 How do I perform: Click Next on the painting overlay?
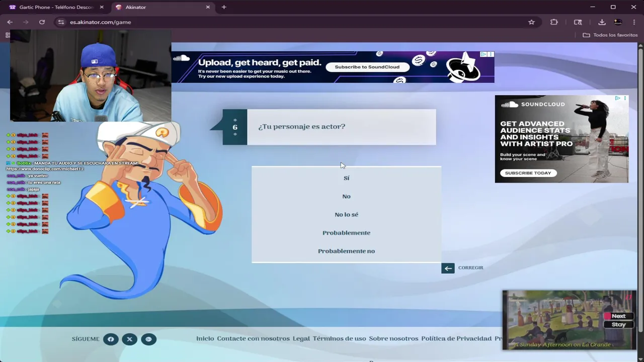pyautogui.click(x=618, y=316)
